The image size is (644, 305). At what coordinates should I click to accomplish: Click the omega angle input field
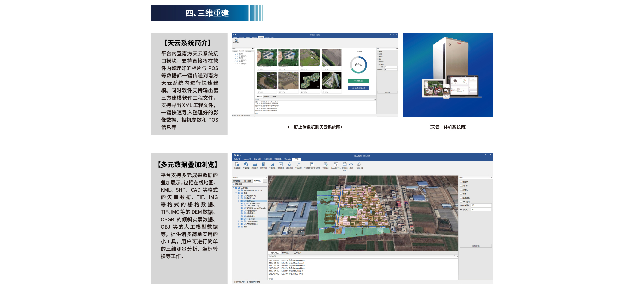481,205
